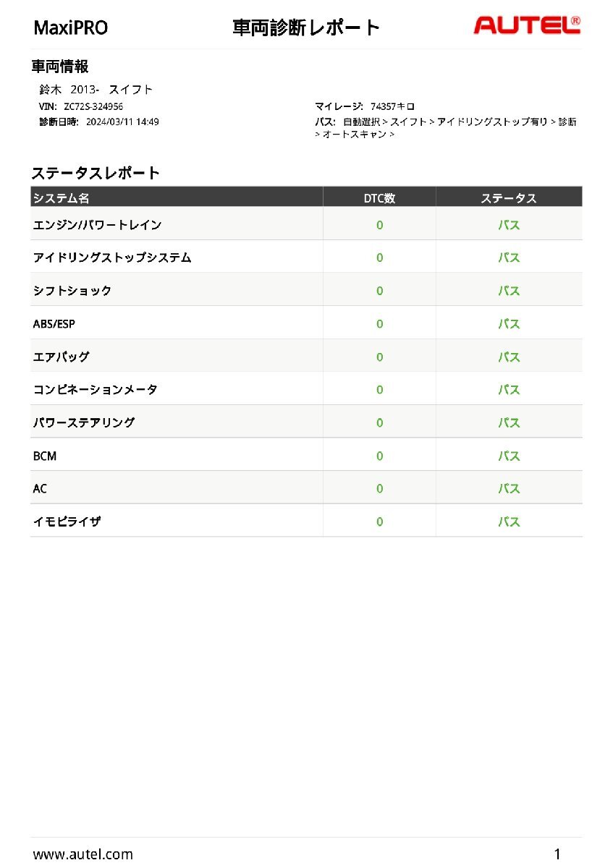Select the エンジン/パワートレイン system row
Viewport: 613px width, 868px height.
97,225
